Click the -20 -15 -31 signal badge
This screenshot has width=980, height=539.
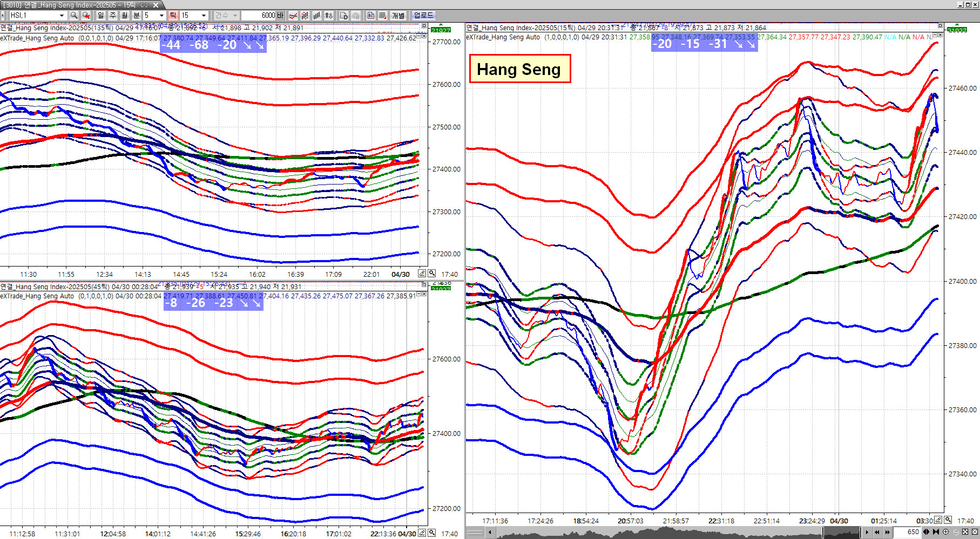(x=704, y=44)
